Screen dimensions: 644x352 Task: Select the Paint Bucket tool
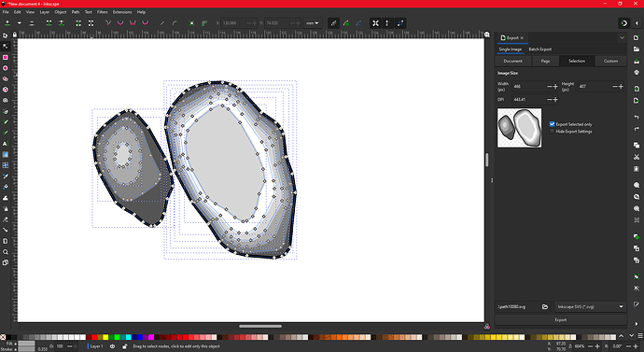[6, 187]
